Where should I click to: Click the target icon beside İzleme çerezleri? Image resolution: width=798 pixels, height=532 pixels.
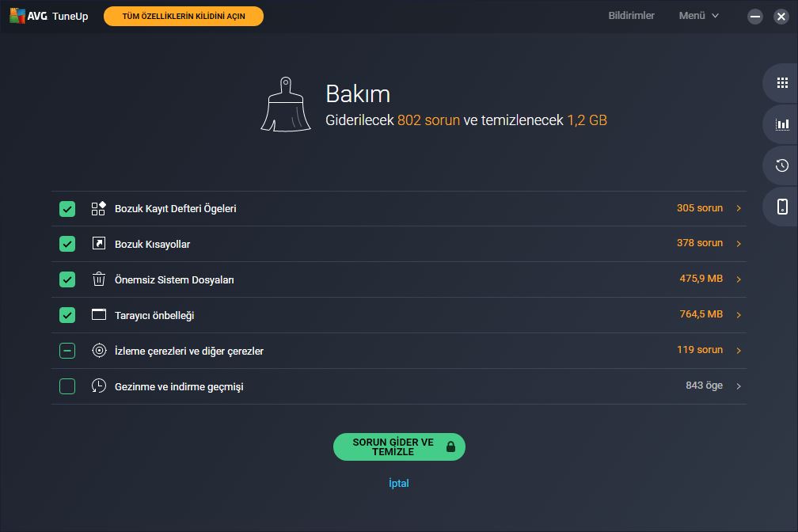pos(99,350)
